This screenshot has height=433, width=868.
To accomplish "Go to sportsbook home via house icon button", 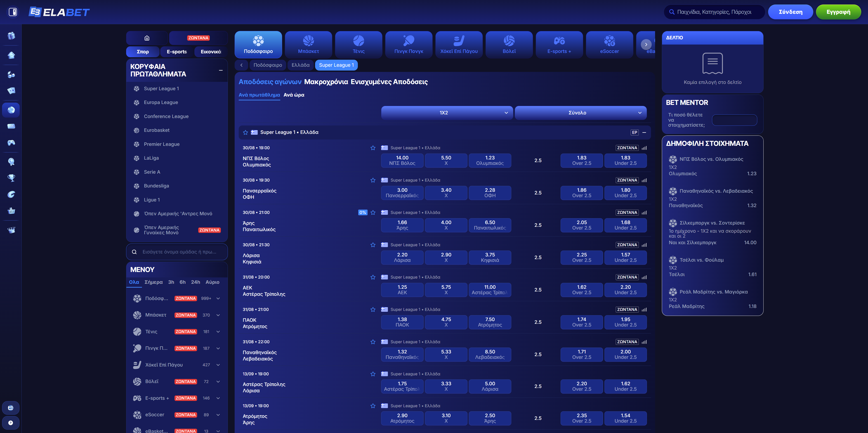I will (x=146, y=38).
